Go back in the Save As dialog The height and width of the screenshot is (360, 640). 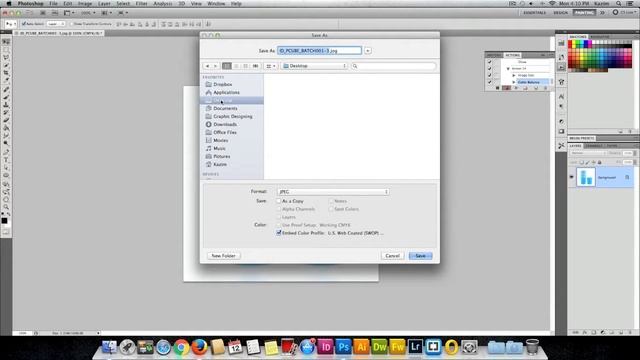point(207,66)
